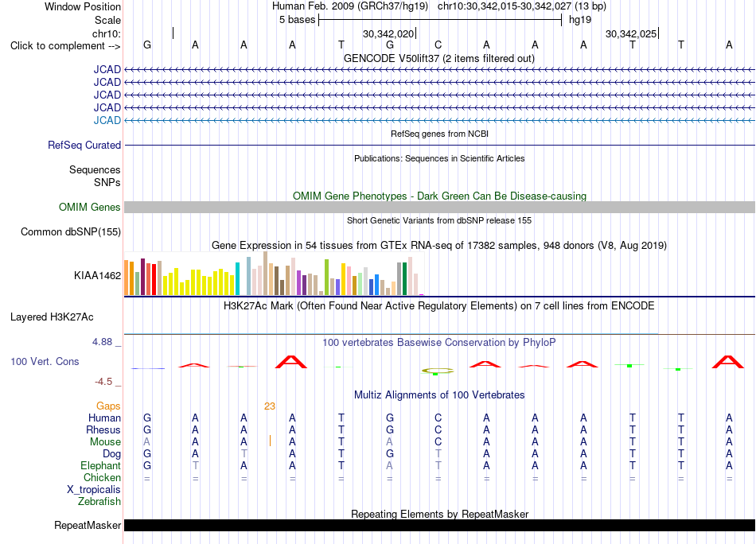Click the light-blue JCAD transcript label
Viewport: 756px width, 544px height.
(x=107, y=120)
